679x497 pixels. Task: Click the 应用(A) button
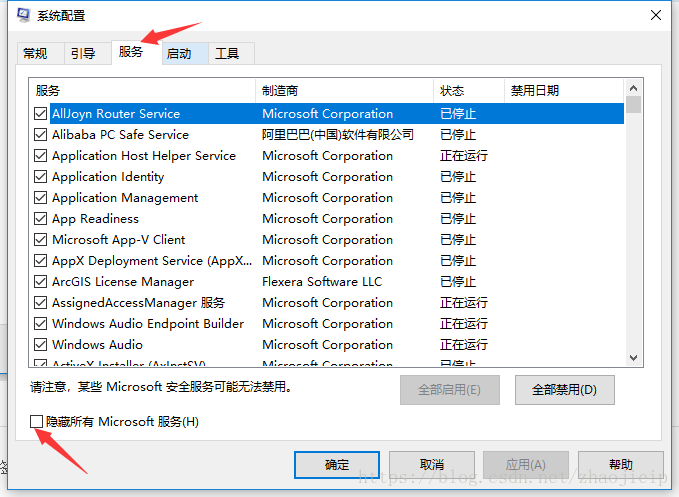point(526,465)
